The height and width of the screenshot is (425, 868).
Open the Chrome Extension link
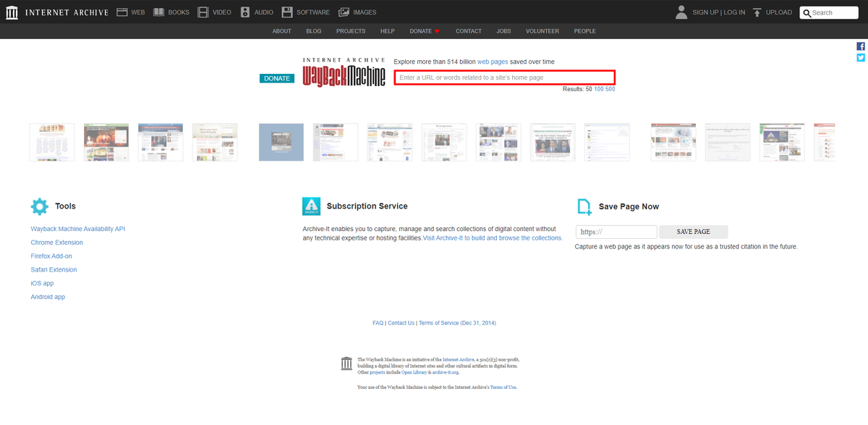pos(57,243)
